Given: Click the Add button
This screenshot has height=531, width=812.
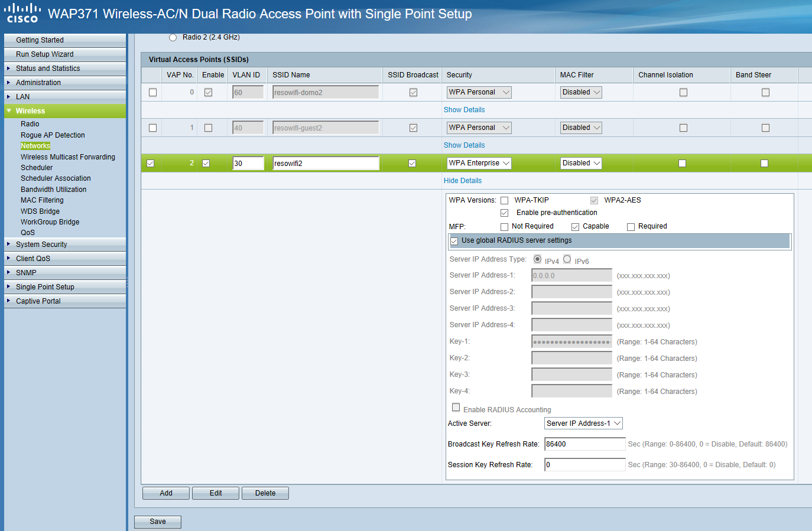Looking at the screenshot, I should 166,493.
